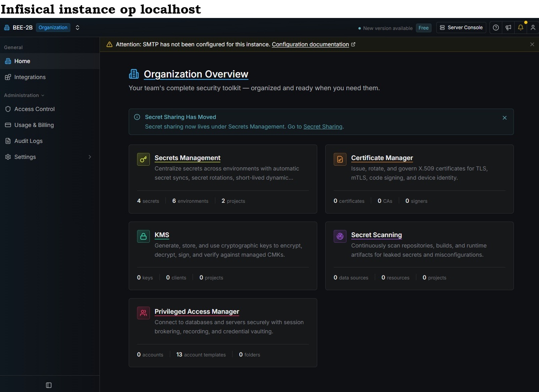This screenshot has width=539, height=392.
Task: Click "0 projects" in KMS card
Action: 211,277
